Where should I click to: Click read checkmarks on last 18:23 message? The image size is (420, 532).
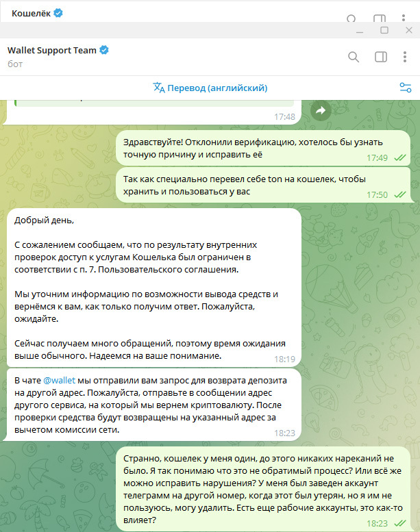(399, 523)
